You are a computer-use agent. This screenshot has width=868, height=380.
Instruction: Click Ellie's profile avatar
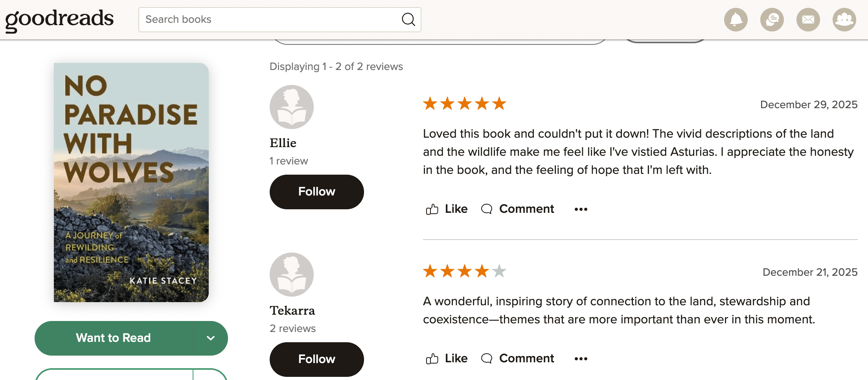pyautogui.click(x=291, y=107)
